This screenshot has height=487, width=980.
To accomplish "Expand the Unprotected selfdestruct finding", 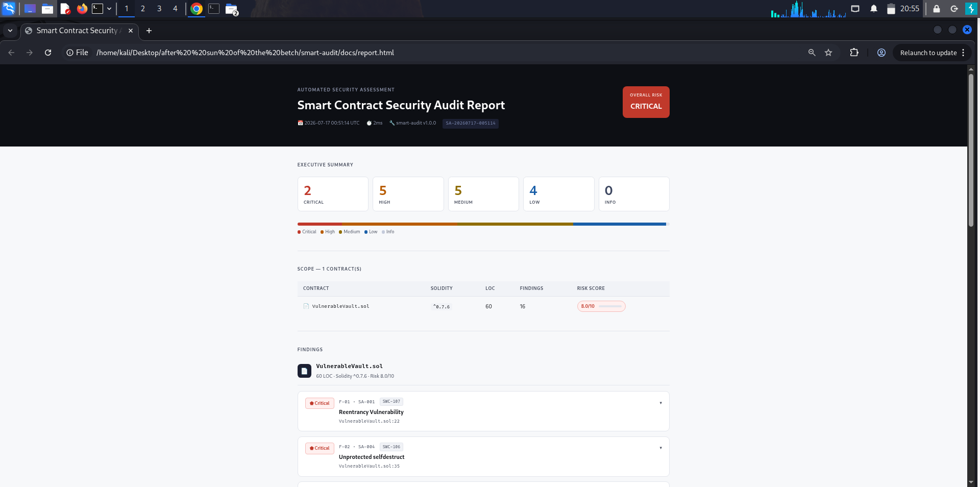I will 483,456.
